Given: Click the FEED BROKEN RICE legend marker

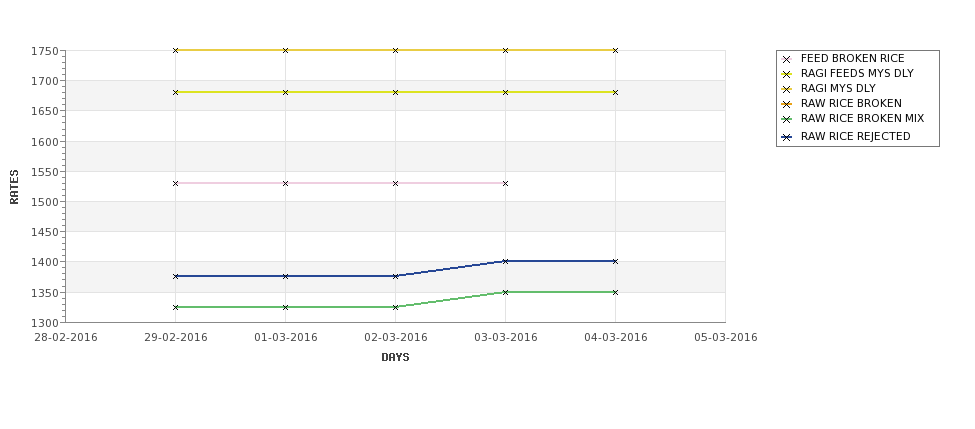Looking at the screenshot, I should [x=786, y=59].
